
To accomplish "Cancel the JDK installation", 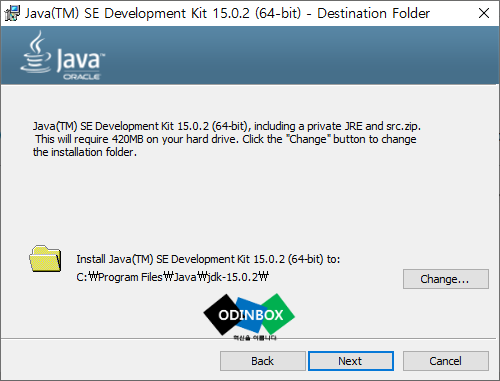I will tap(446, 361).
